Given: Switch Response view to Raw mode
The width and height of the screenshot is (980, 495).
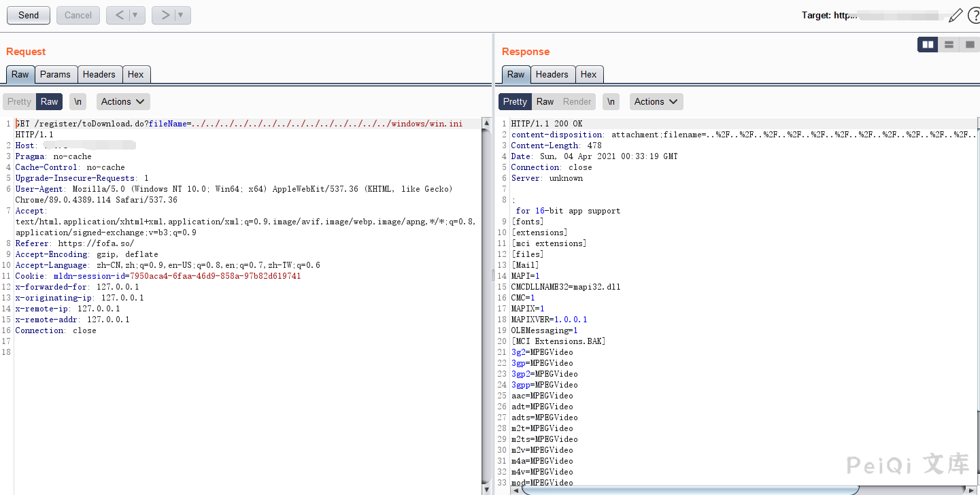Looking at the screenshot, I should [x=545, y=101].
